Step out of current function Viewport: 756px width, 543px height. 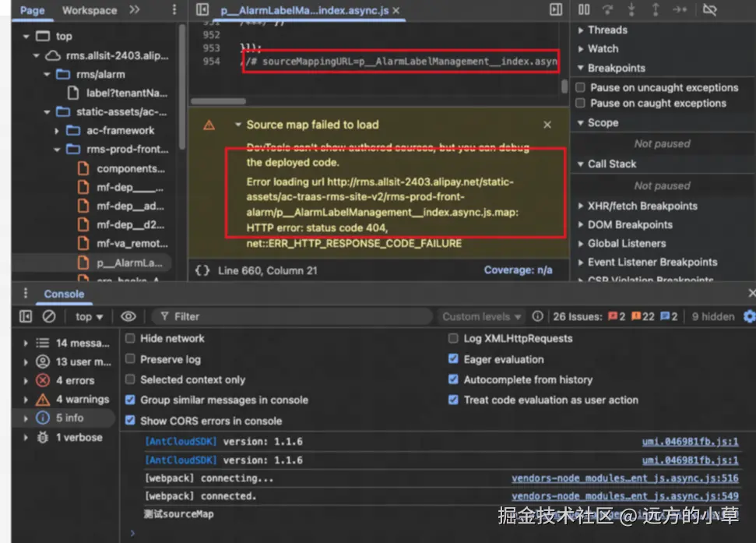(656, 9)
